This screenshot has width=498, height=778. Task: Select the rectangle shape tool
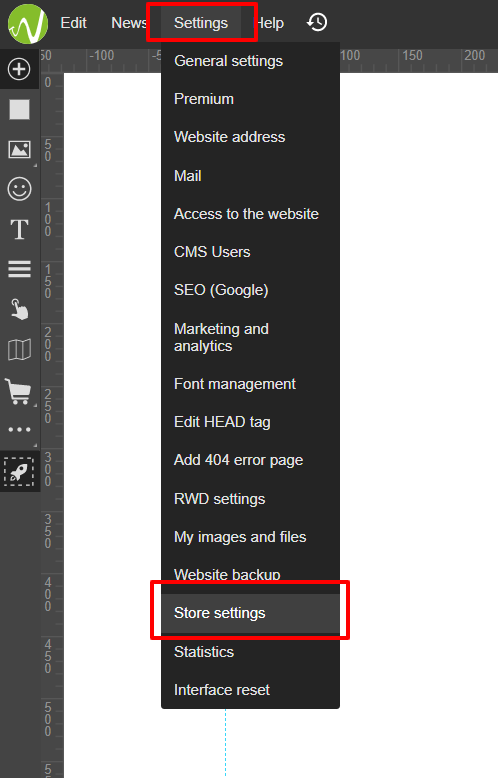pyautogui.click(x=19, y=109)
